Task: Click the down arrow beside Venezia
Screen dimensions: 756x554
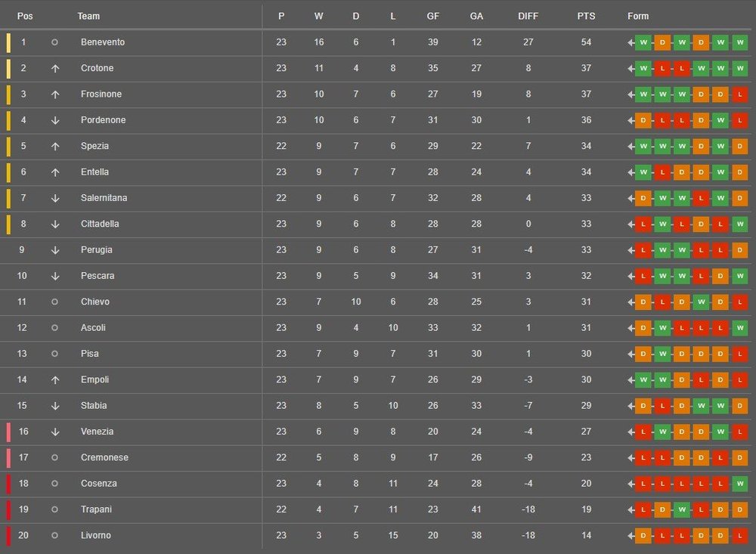Action: click(55, 432)
